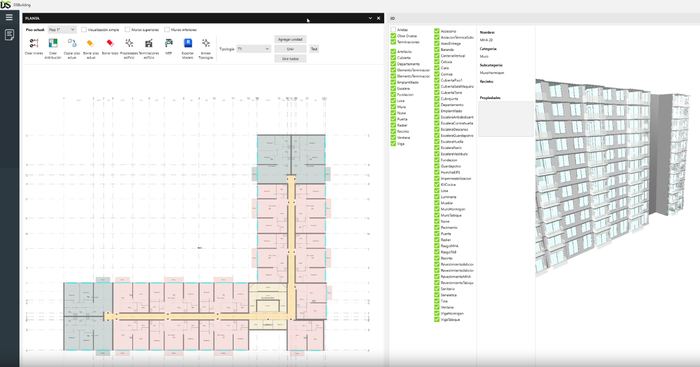Uncheck the Mueble subcategory checkbox
700x367 pixels.
[x=437, y=203]
